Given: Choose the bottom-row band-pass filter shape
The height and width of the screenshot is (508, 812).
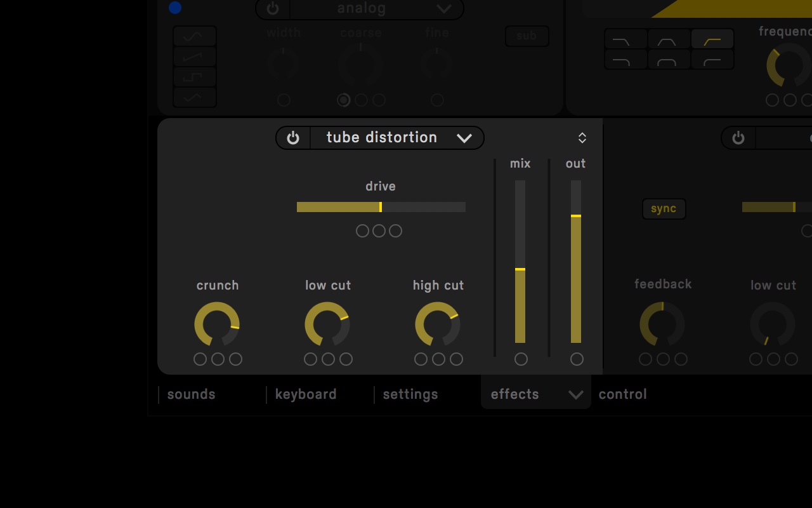Looking at the screenshot, I should click(x=669, y=60).
